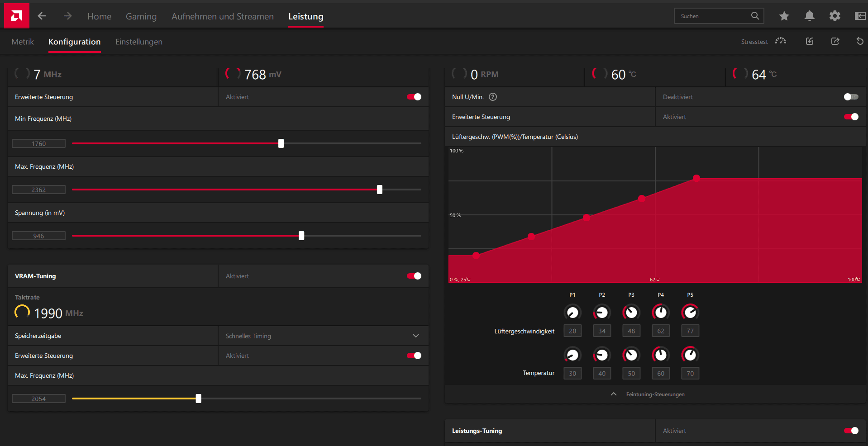Image resolution: width=868 pixels, height=446 pixels.
Task: Click Min Frequenz value field 1760
Action: [x=38, y=143]
